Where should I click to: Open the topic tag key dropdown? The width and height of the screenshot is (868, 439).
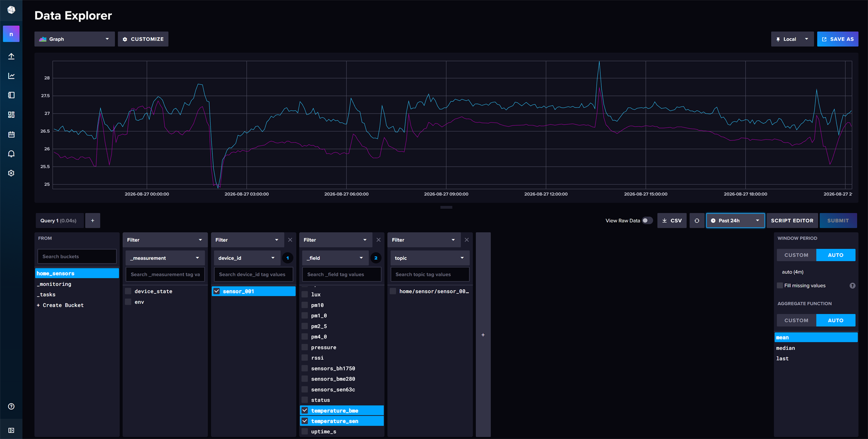[x=430, y=258]
